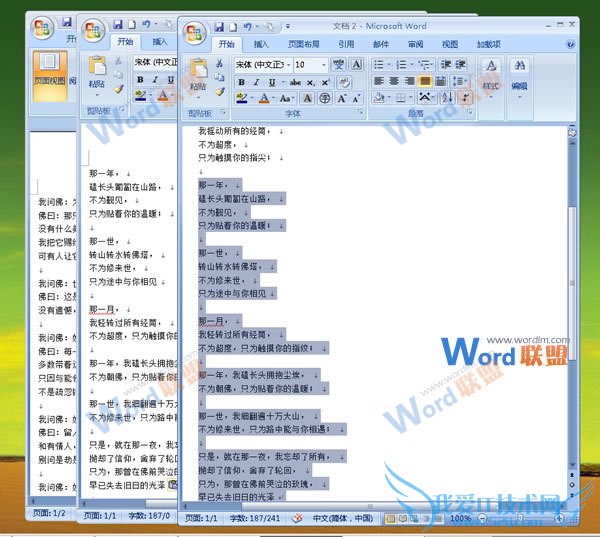Click the bullet list icon in the paragraph group
Viewport: 600px width, 537px height.
click(x=379, y=64)
